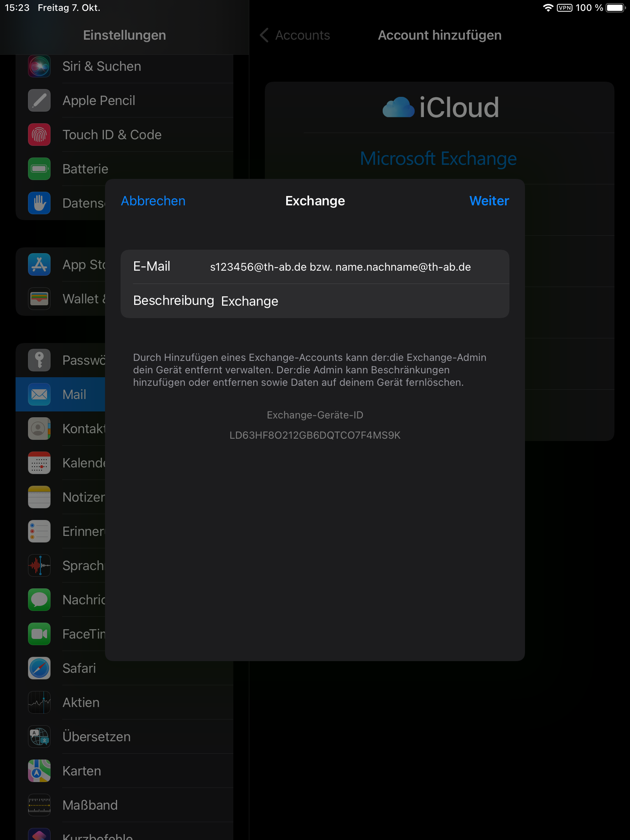Tap the Wallet icon
This screenshot has width=630, height=840.
[x=39, y=299]
